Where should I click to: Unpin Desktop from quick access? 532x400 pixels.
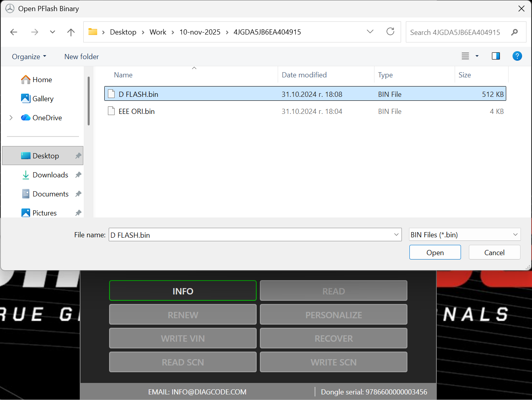pyautogui.click(x=78, y=156)
